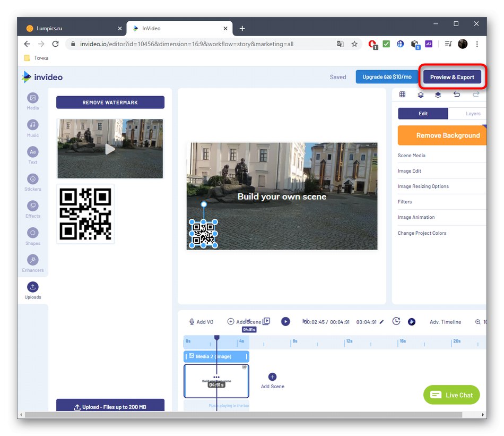Open the Music panel in sidebar
Viewport: 504px width, 436px height.
click(33, 129)
